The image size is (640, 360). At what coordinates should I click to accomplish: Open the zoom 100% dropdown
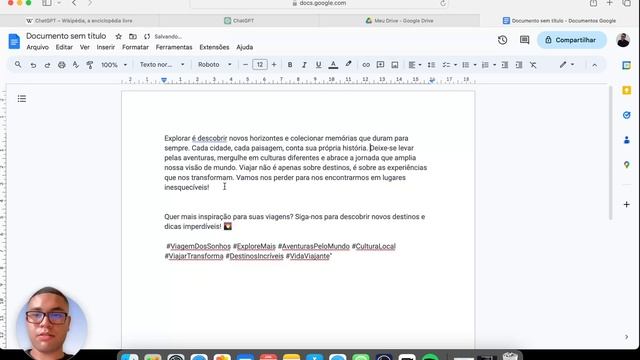click(114, 65)
